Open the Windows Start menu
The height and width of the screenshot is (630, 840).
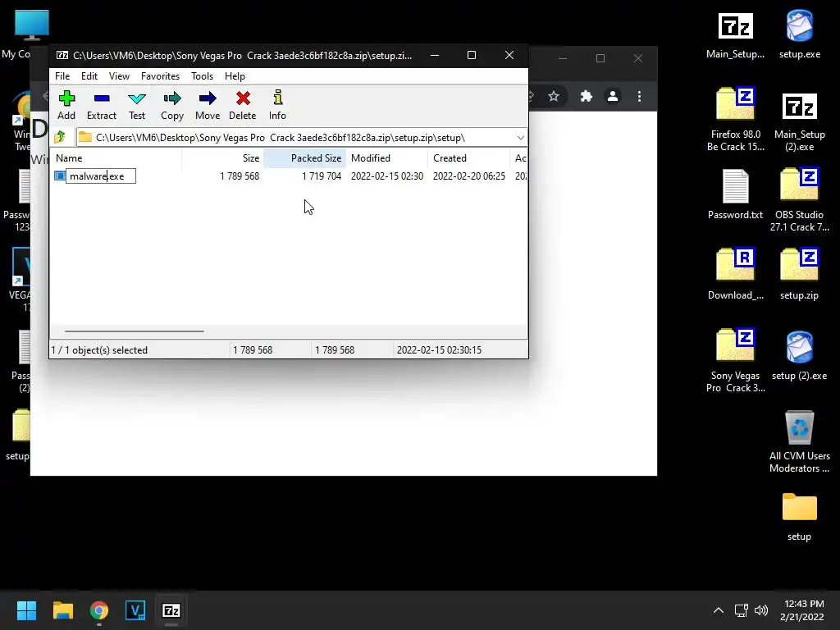click(26, 610)
